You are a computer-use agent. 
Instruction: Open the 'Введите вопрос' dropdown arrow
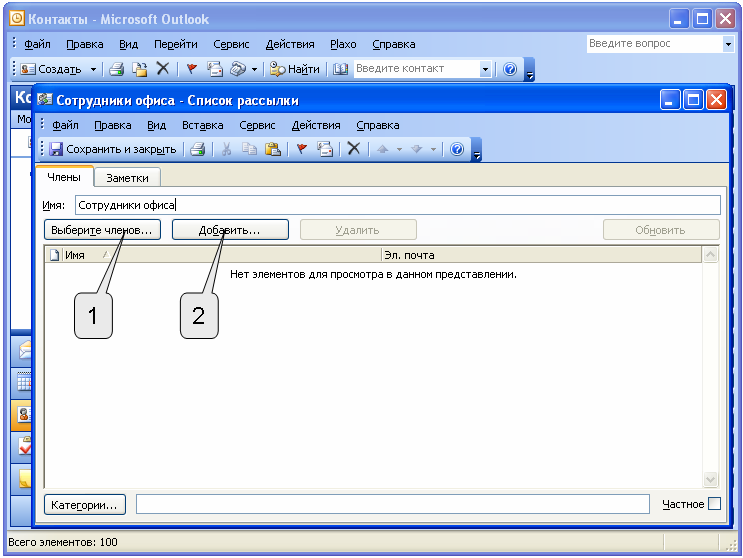click(x=728, y=44)
